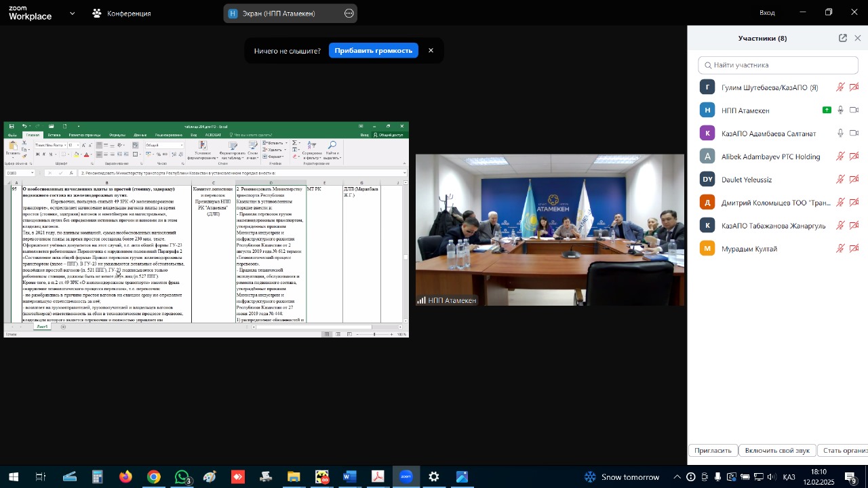Focus the Найти участника search field

(778, 65)
